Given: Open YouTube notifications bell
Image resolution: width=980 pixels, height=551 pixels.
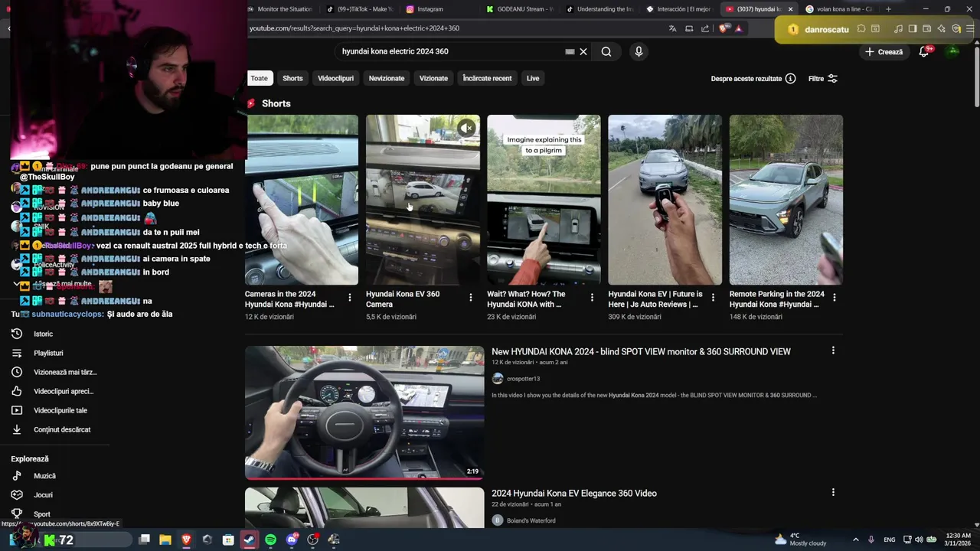Looking at the screenshot, I should [924, 52].
